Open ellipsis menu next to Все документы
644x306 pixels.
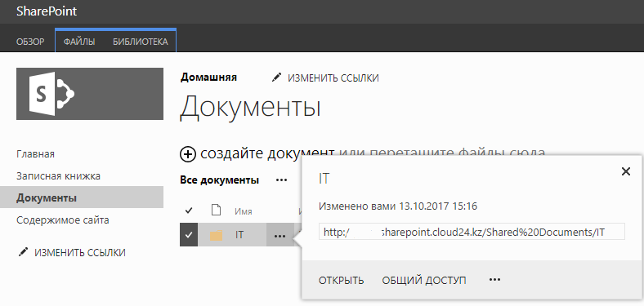point(281,180)
